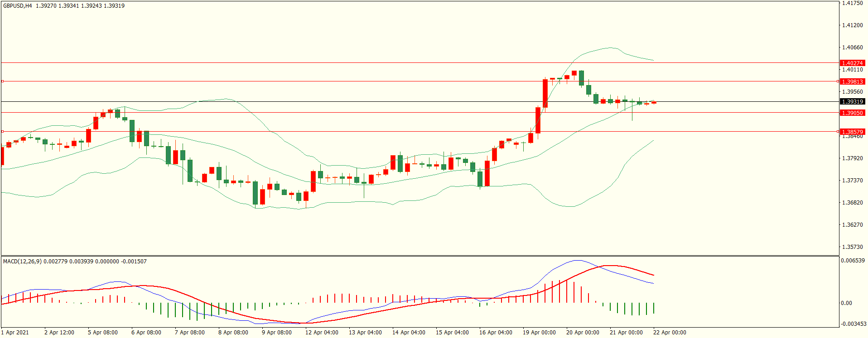Click the 1.41750 price axis value
This screenshot has width=868, height=338.
(x=852, y=3)
